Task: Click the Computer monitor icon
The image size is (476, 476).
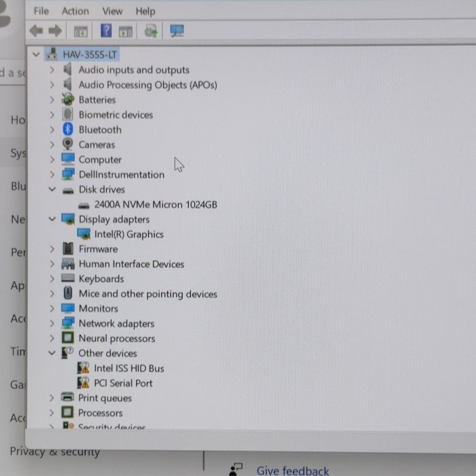Action: pyautogui.click(x=68, y=159)
